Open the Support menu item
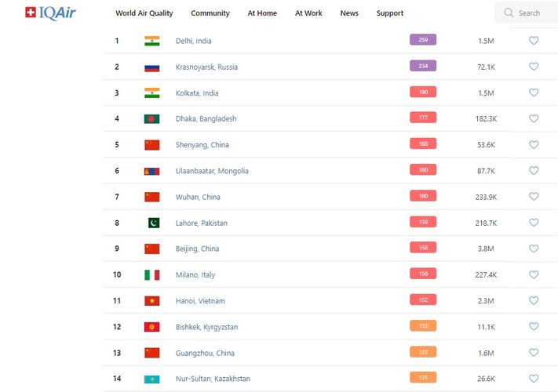The width and height of the screenshot is (558, 392). tap(389, 13)
